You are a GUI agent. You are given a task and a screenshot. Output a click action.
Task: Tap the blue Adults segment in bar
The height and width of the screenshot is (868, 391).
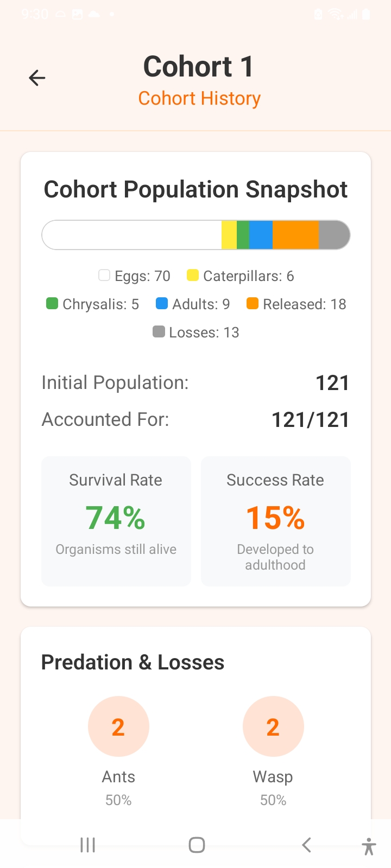(261, 235)
